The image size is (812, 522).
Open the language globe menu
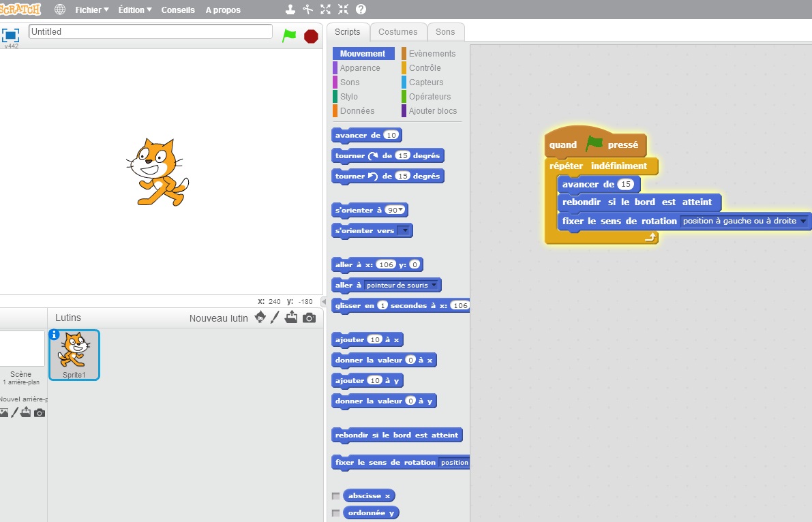(x=60, y=10)
